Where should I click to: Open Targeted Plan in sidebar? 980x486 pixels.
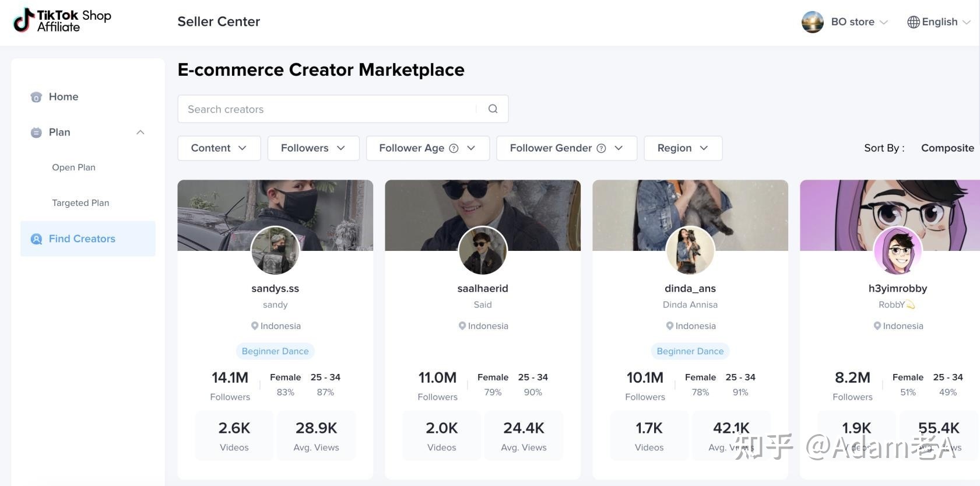click(80, 203)
